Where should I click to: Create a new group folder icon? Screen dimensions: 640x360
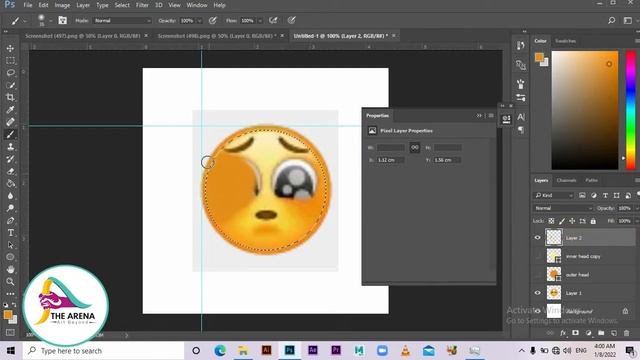click(x=601, y=333)
